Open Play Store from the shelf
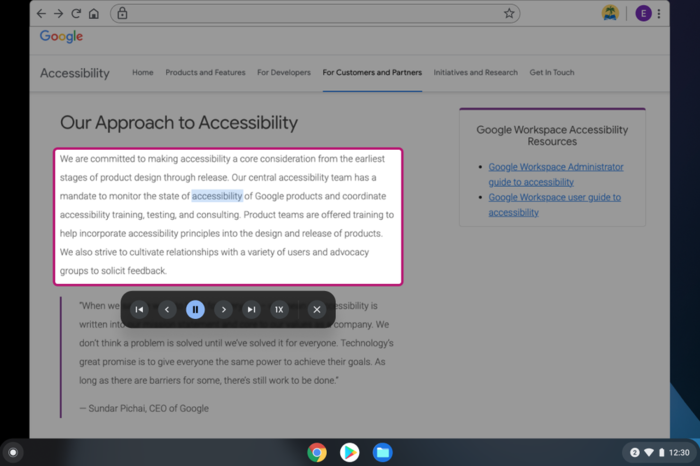The width and height of the screenshot is (700, 466). [x=350, y=453]
